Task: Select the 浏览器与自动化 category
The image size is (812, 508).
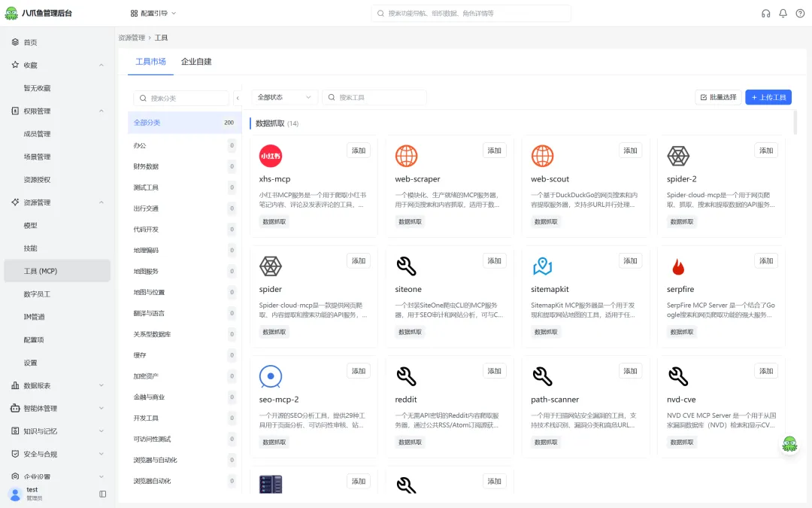Action: [184, 460]
